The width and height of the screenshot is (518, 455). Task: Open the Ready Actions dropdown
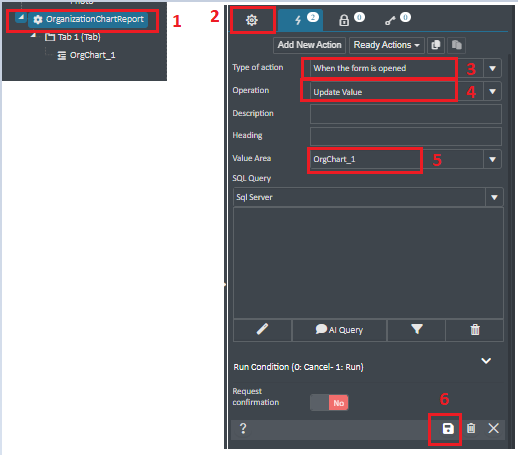(387, 45)
